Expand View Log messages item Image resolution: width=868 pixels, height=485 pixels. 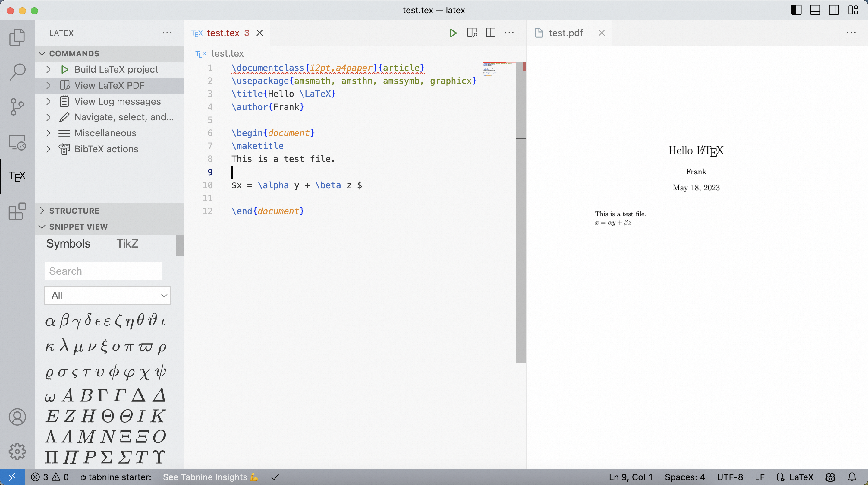point(109,101)
